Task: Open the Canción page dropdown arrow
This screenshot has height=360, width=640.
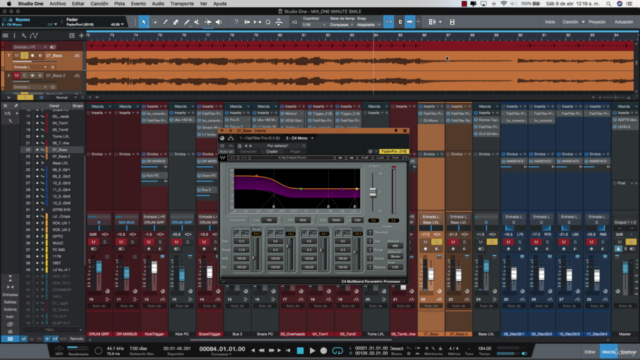Action: click(x=583, y=22)
